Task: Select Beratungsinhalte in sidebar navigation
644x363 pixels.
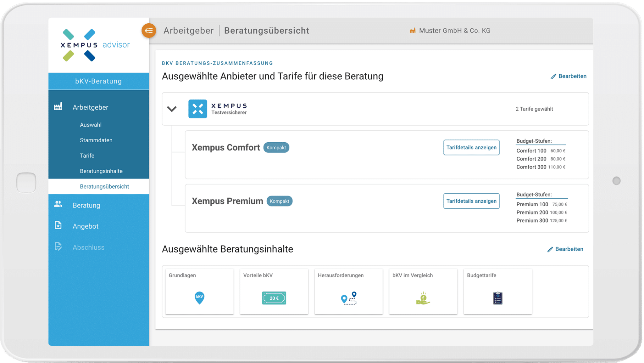Action: tap(101, 171)
